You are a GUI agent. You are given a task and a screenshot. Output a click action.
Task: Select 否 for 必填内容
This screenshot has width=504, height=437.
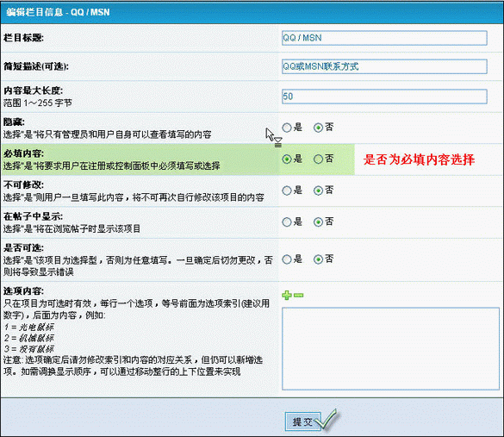point(318,159)
